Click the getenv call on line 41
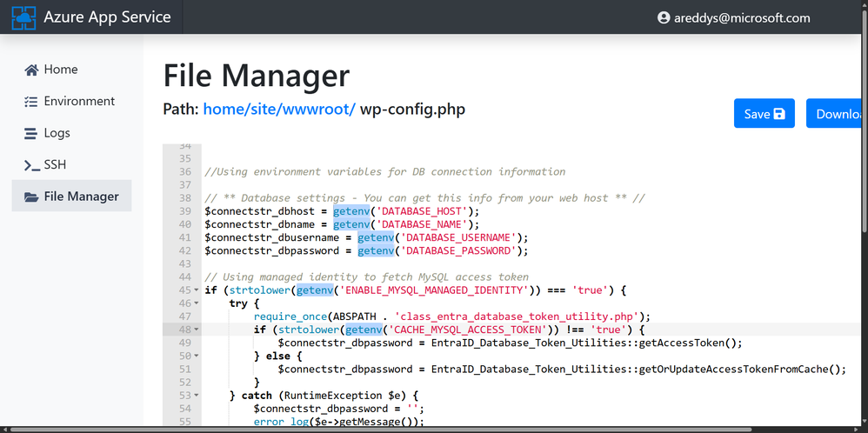Screen dimensions: 868x433 pos(376,237)
